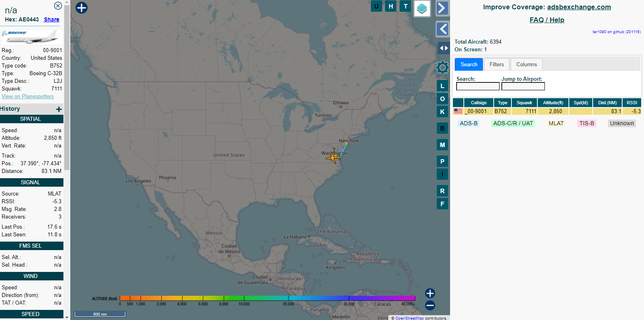Toggle the L map button
This screenshot has height=320, width=644.
(442, 86)
